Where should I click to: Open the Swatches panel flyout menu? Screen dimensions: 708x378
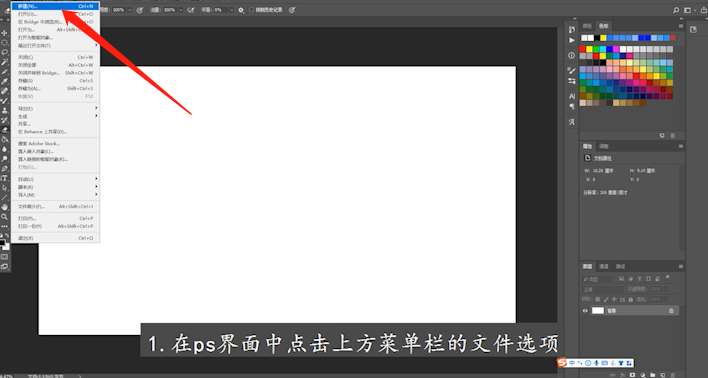(x=682, y=26)
